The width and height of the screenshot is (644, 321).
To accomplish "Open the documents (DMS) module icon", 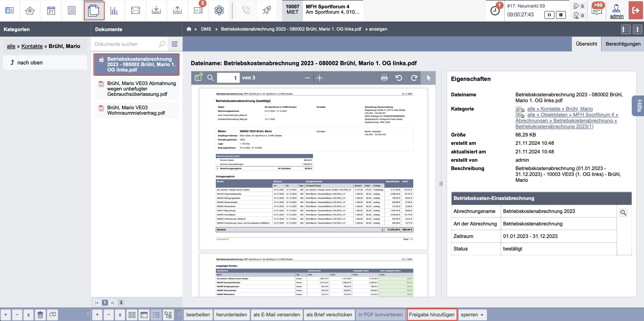I will (x=94, y=11).
